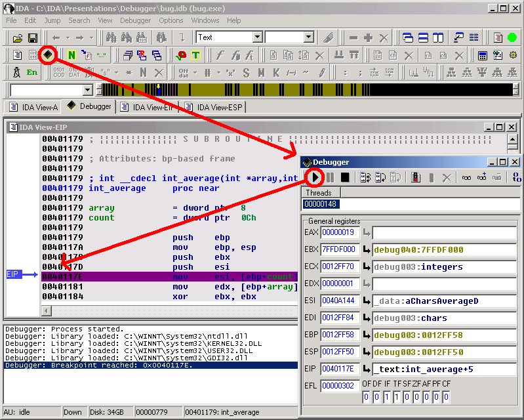
Task: Click the EFL register value 00000302
Action: coord(340,386)
